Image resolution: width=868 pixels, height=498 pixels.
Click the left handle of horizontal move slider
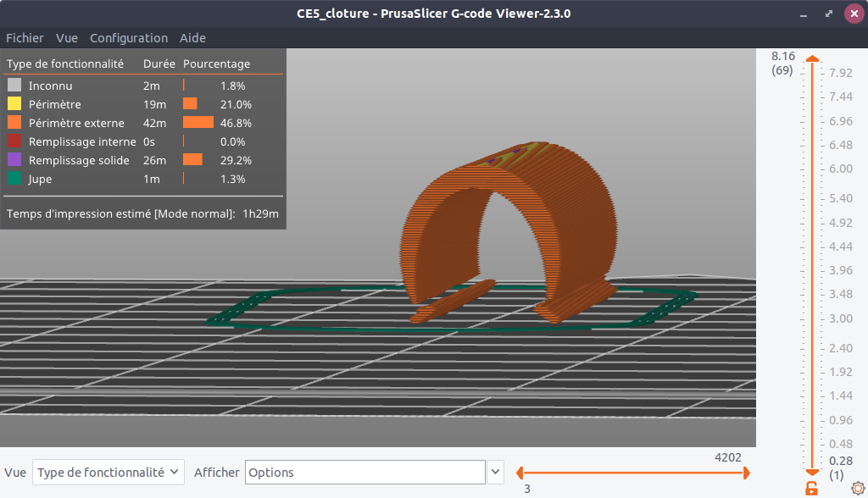520,473
